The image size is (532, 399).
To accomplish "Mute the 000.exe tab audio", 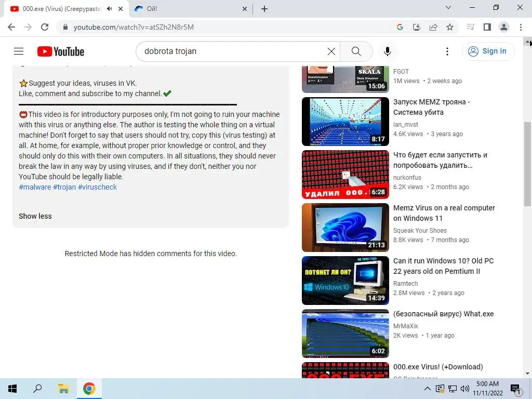I will [x=109, y=9].
